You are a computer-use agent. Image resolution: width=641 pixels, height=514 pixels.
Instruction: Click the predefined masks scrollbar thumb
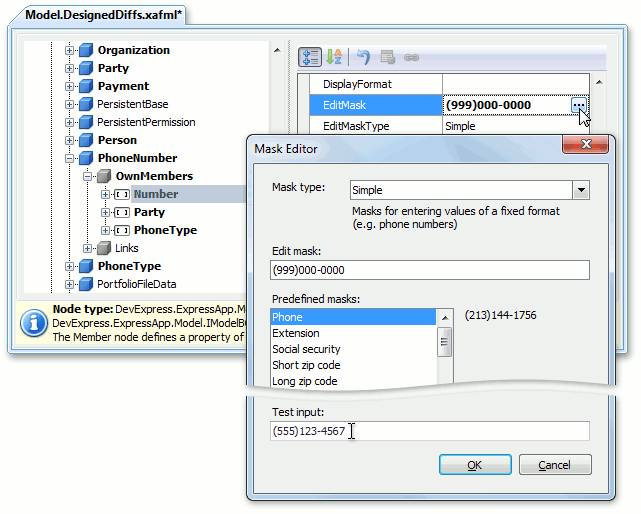point(444,342)
